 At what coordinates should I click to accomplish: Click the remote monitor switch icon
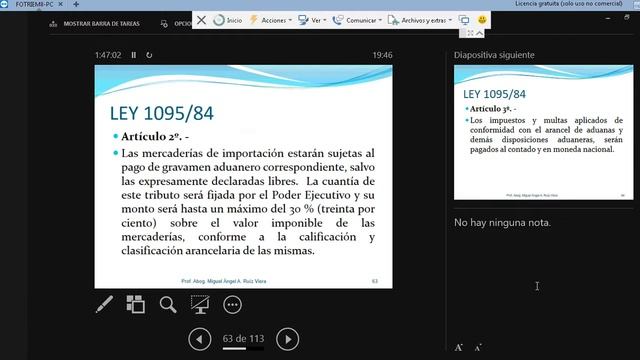point(464,20)
